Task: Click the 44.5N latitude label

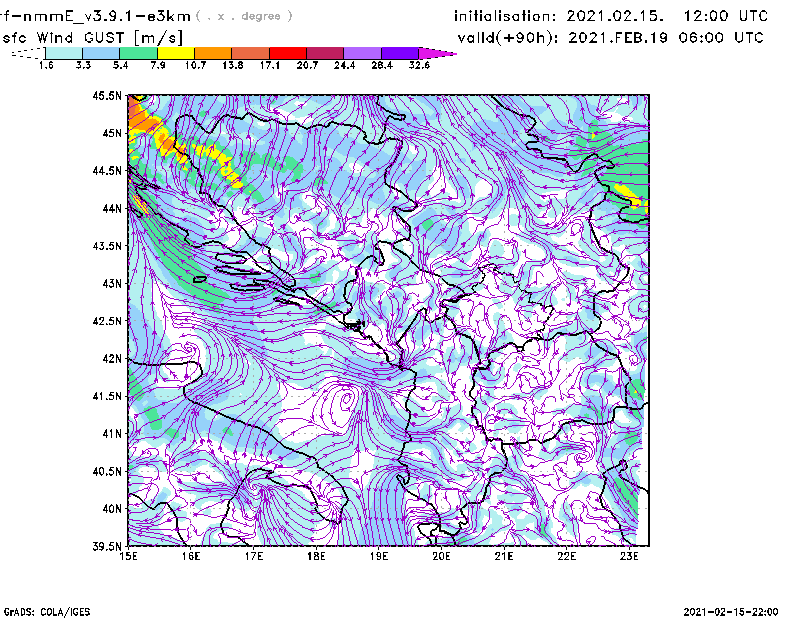Action: pos(107,170)
